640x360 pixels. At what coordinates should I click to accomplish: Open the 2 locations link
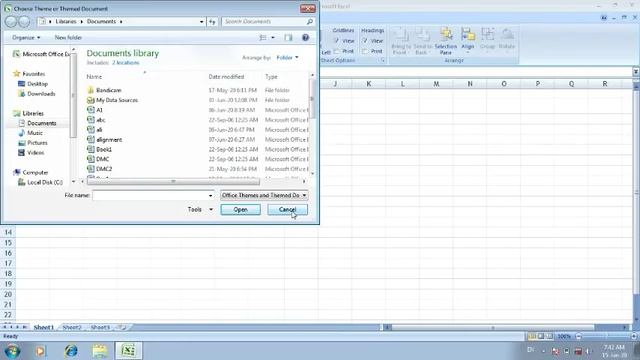pyautogui.click(x=126, y=63)
